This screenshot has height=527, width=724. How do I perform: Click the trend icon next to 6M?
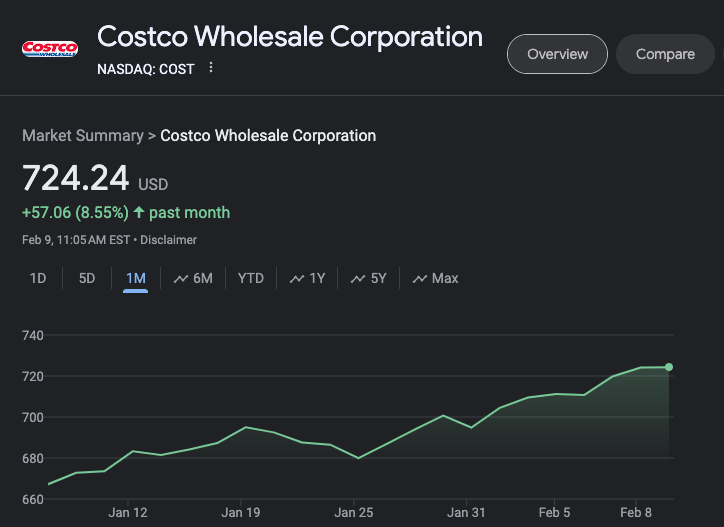click(181, 278)
